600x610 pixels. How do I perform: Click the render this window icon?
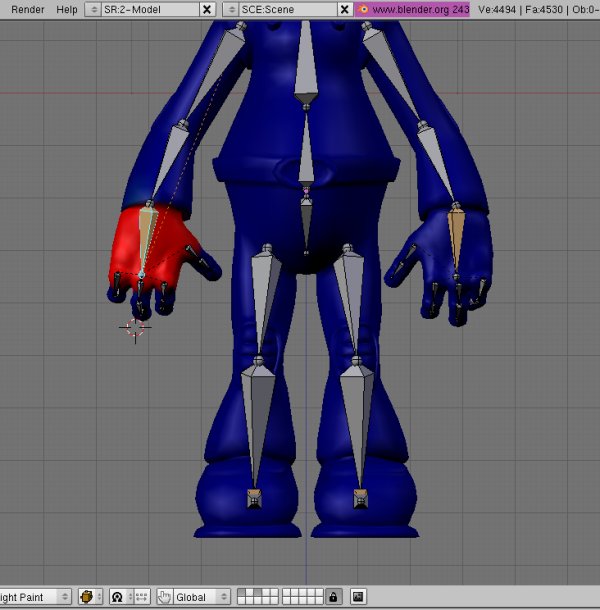[x=358, y=597]
